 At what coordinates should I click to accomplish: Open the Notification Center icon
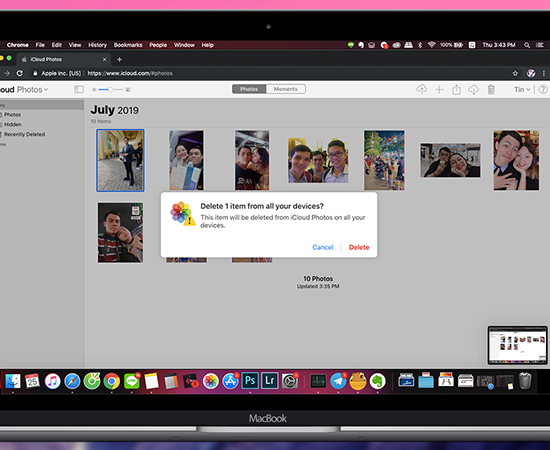(x=539, y=45)
